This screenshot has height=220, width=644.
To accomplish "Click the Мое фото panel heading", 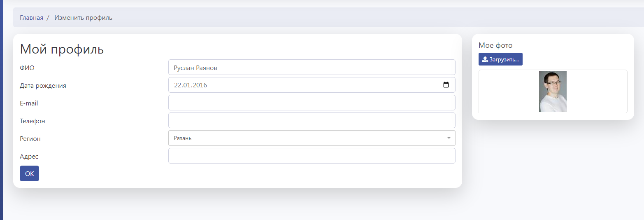I will [x=495, y=45].
